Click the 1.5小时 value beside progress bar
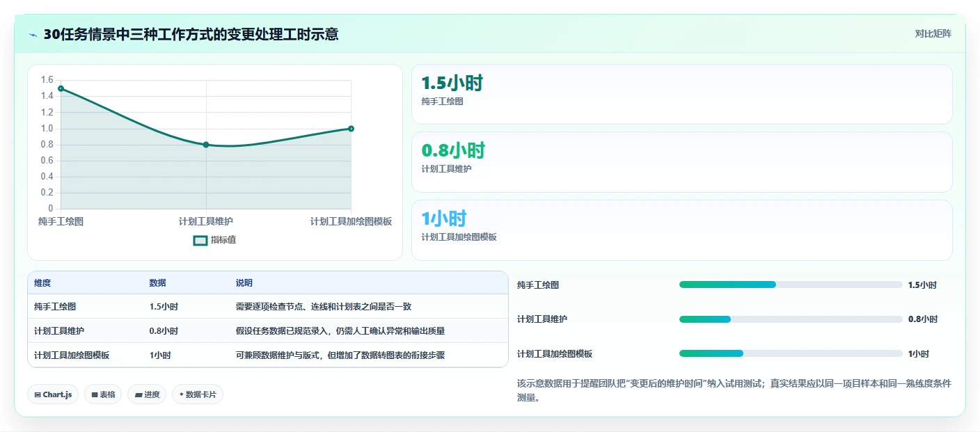The width and height of the screenshot is (980, 432). 922,285
